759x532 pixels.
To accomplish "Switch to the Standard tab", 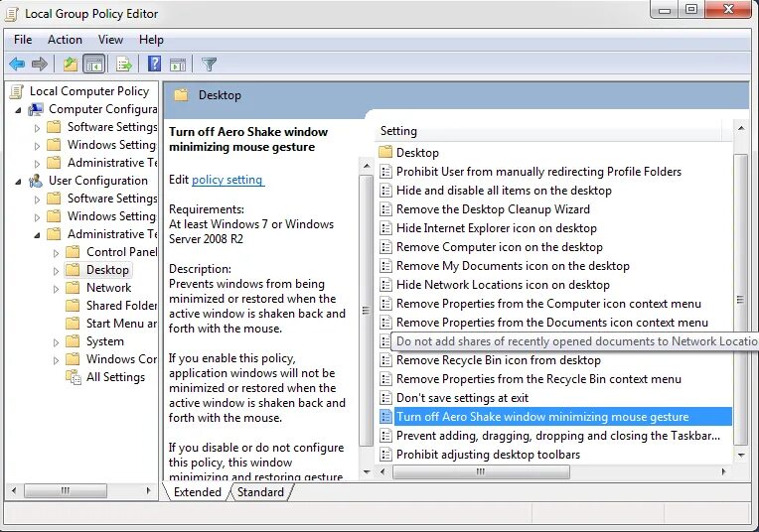I will coord(260,492).
